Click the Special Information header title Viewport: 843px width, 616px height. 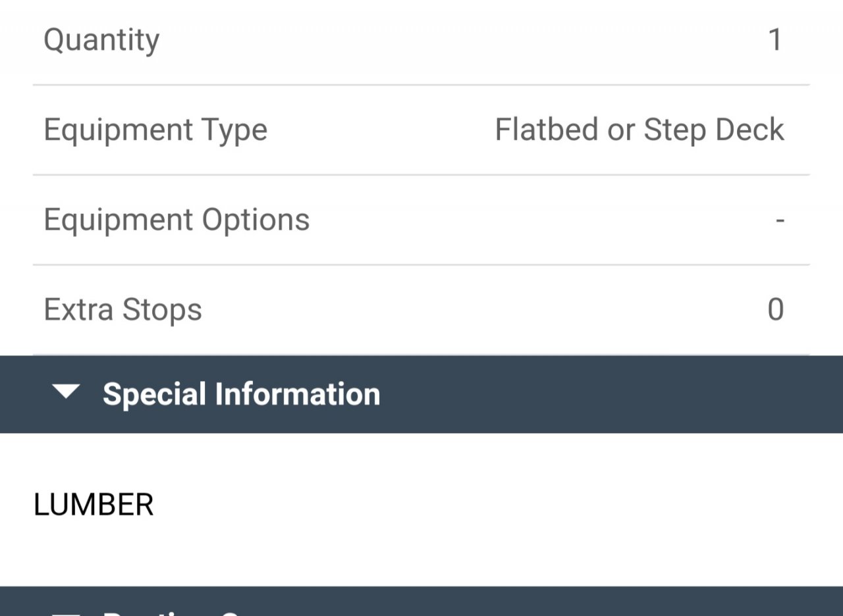click(241, 394)
